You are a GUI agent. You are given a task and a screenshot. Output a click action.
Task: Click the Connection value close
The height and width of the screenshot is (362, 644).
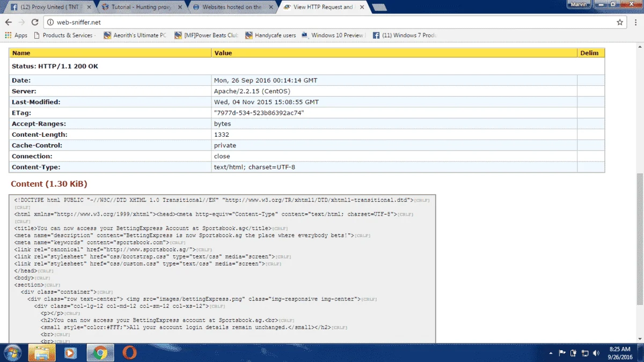click(x=222, y=156)
